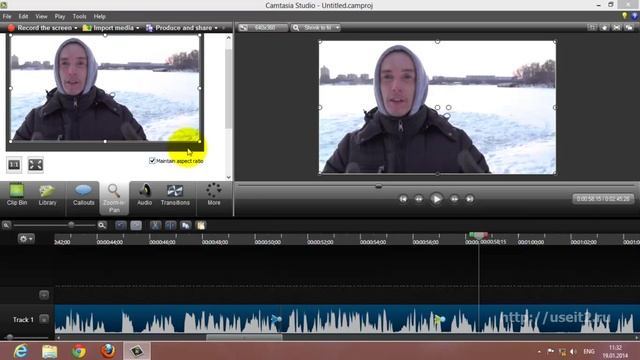The height and width of the screenshot is (360, 640).
Task: Open the timeline settings gear dropdown
Action: (26, 239)
